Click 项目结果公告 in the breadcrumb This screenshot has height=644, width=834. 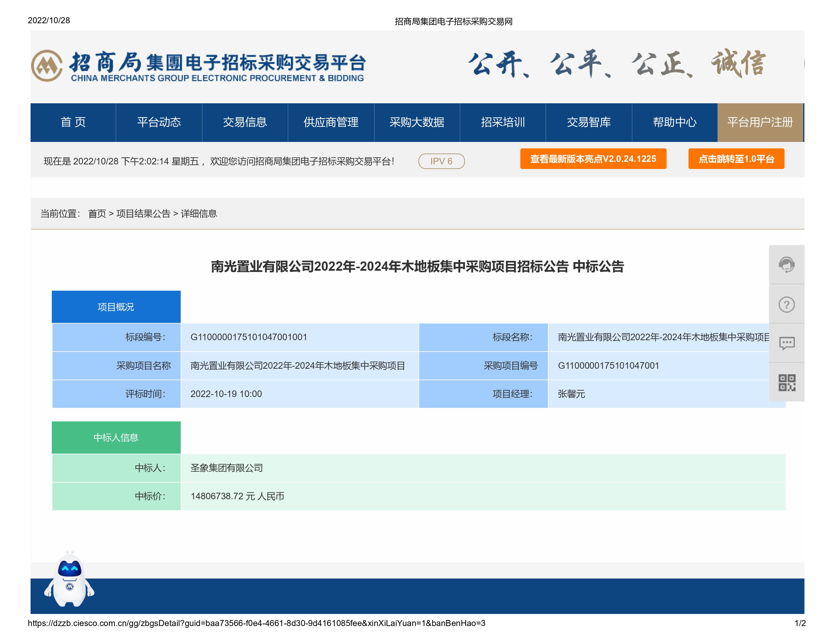pyautogui.click(x=143, y=214)
